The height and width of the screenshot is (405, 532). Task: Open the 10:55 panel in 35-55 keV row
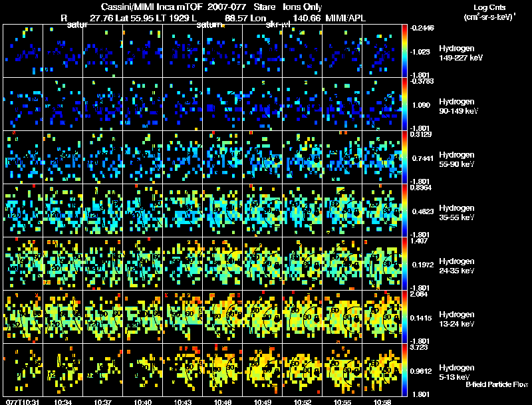pyautogui.click(x=342, y=211)
